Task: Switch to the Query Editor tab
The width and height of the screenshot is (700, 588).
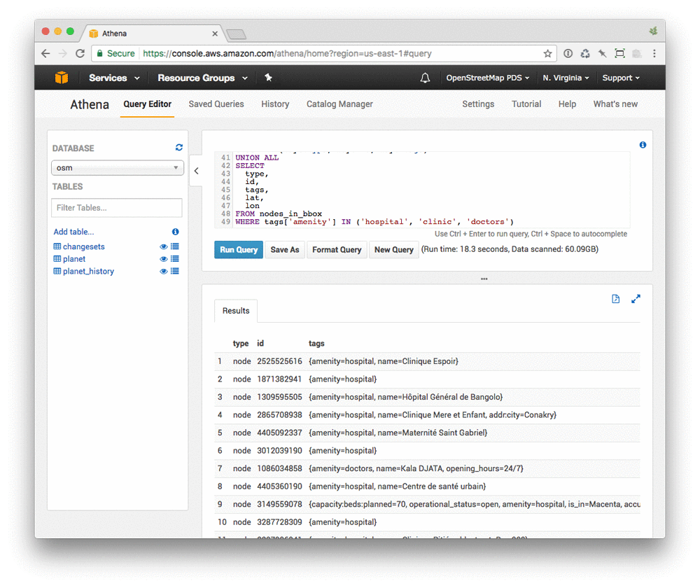Action: (147, 104)
